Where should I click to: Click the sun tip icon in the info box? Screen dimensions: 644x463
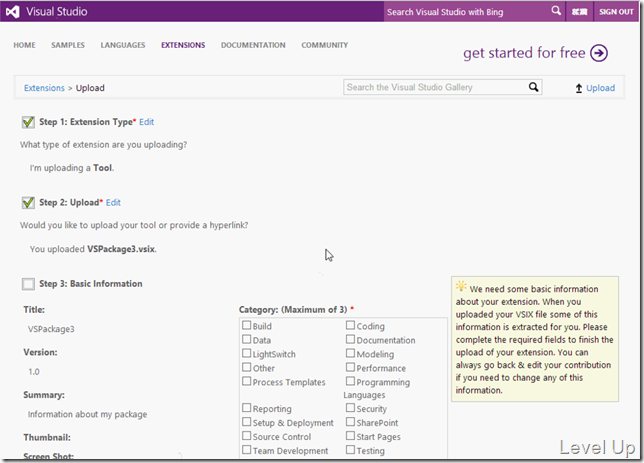461,286
